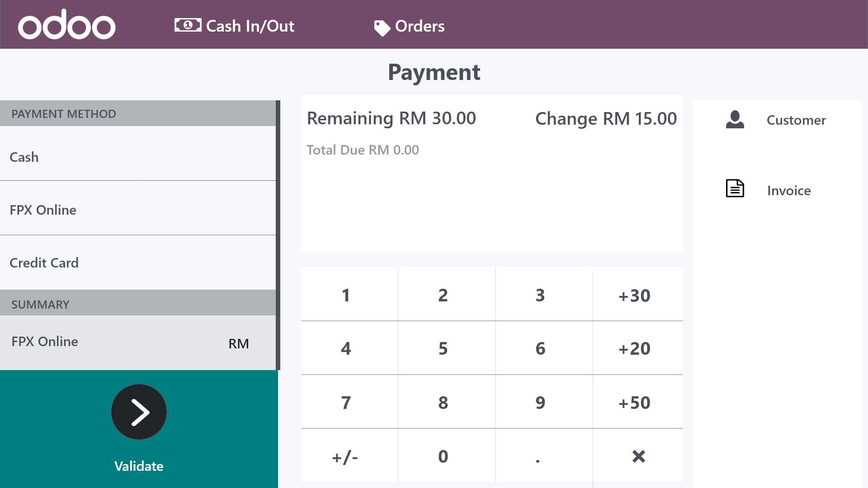Image resolution: width=868 pixels, height=488 pixels.
Task: Add RM 30 with the +30 key
Action: click(x=634, y=296)
